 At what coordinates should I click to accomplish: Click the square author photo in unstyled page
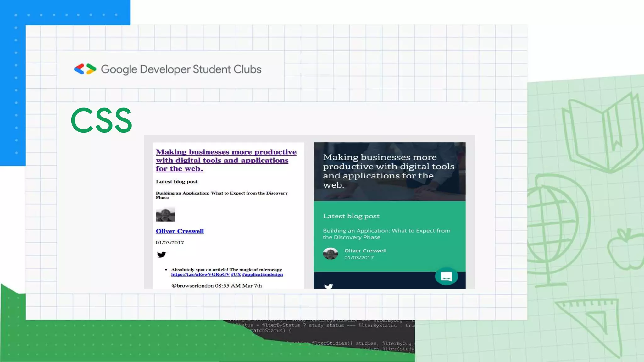pyautogui.click(x=165, y=214)
